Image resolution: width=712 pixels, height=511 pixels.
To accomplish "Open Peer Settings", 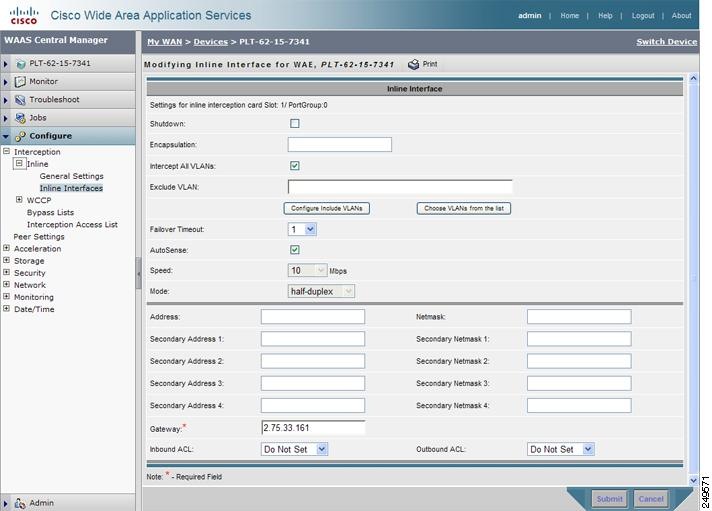I will pyautogui.click(x=39, y=237).
